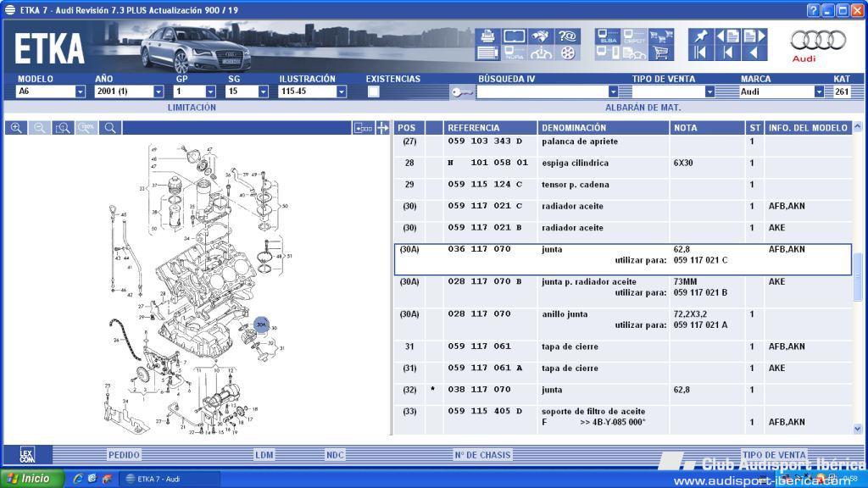Screen dimensions: 868x488
Task: Click the ETKA 7 - Audi taskbar button
Action: pos(170,480)
